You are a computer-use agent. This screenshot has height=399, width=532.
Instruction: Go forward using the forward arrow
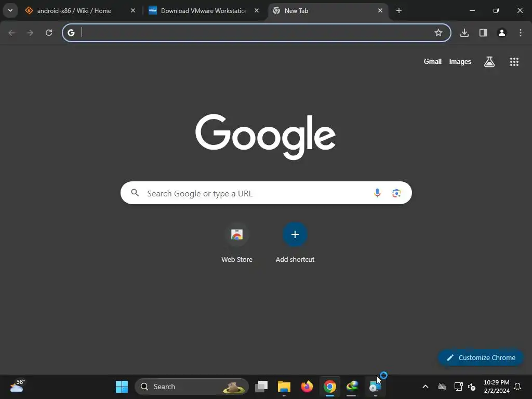(30, 33)
